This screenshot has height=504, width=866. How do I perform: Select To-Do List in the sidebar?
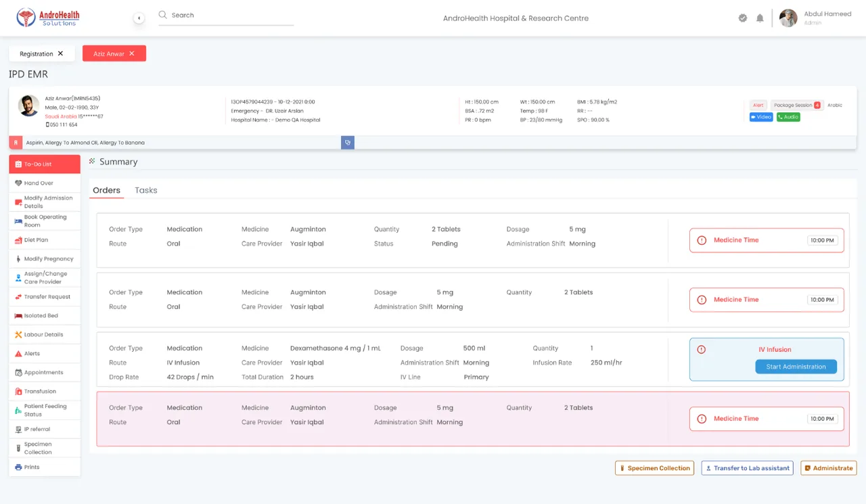pos(45,164)
